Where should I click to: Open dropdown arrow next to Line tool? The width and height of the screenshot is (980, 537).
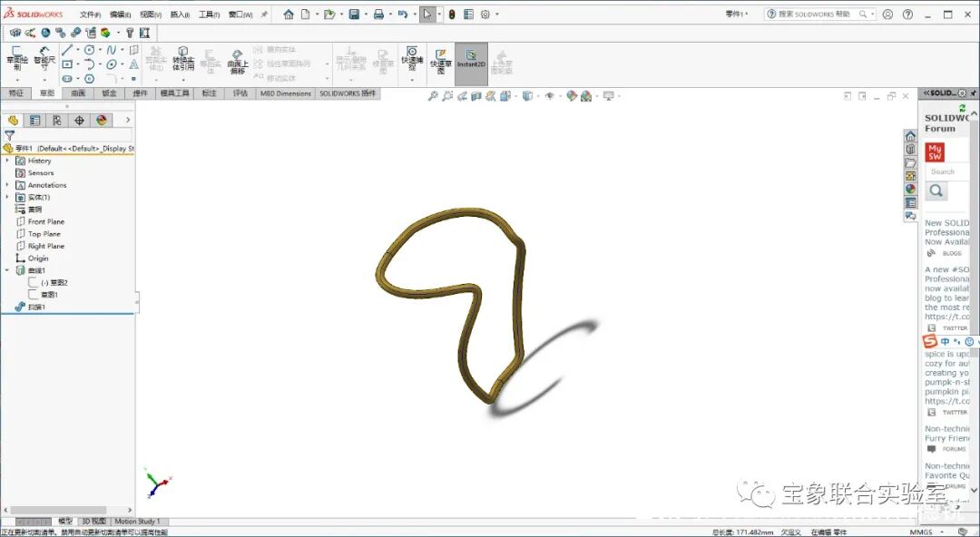[x=77, y=50]
